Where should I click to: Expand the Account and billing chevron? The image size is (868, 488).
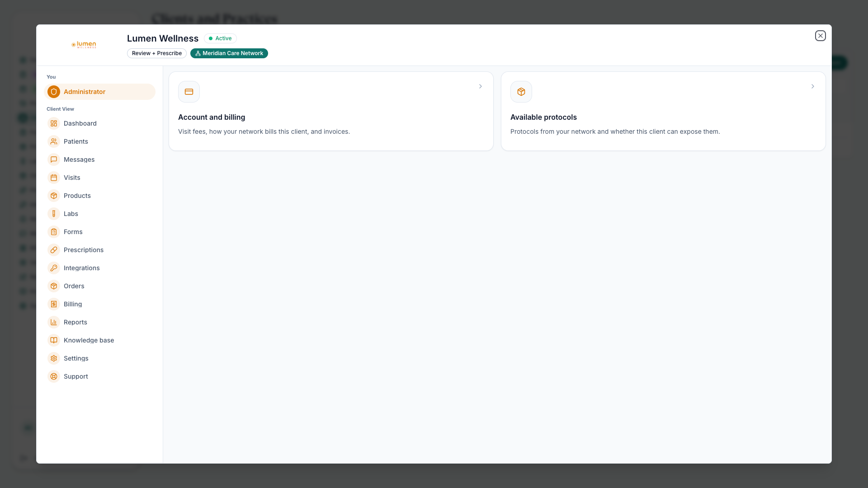(x=481, y=86)
